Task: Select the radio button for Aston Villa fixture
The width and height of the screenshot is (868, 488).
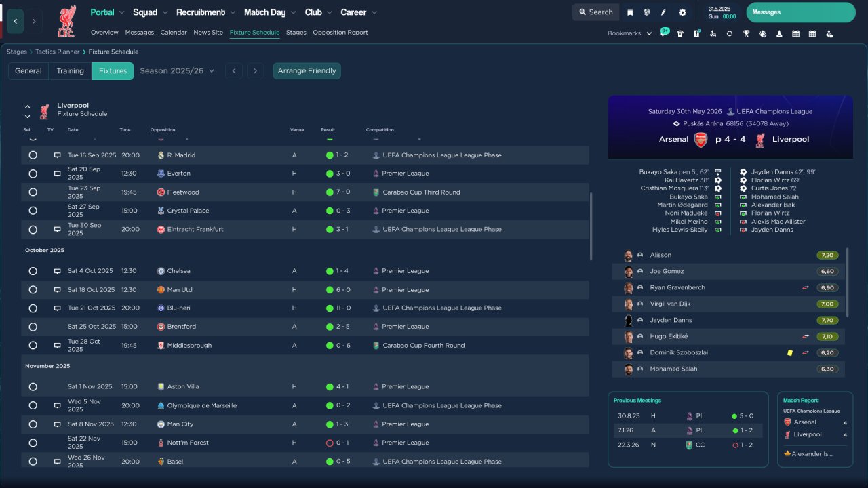Action: click(33, 387)
